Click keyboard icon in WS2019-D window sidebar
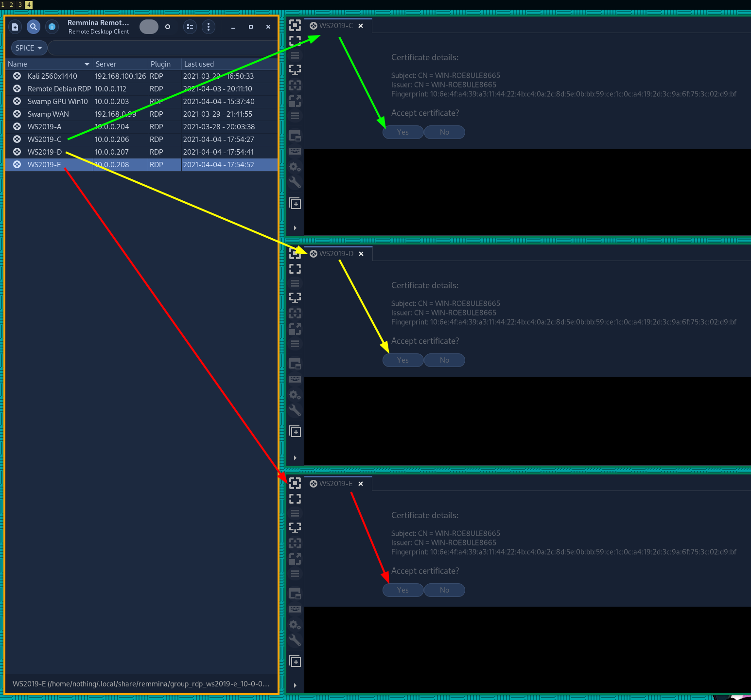Image resolution: width=751 pixels, height=700 pixels. (x=295, y=379)
